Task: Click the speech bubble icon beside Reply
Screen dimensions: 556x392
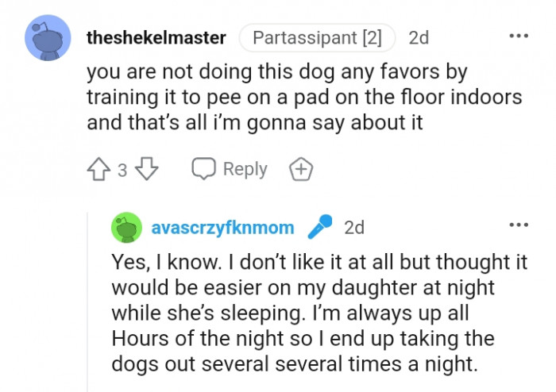Action: (204, 169)
